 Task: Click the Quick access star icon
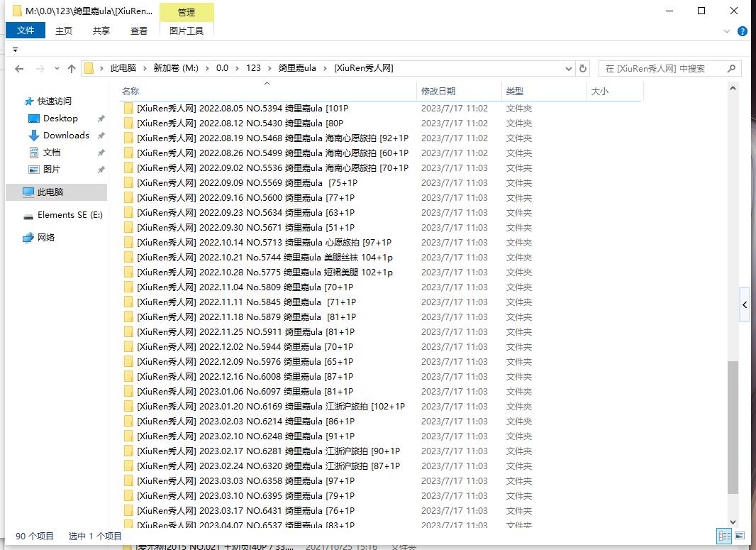tap(29, 101)
